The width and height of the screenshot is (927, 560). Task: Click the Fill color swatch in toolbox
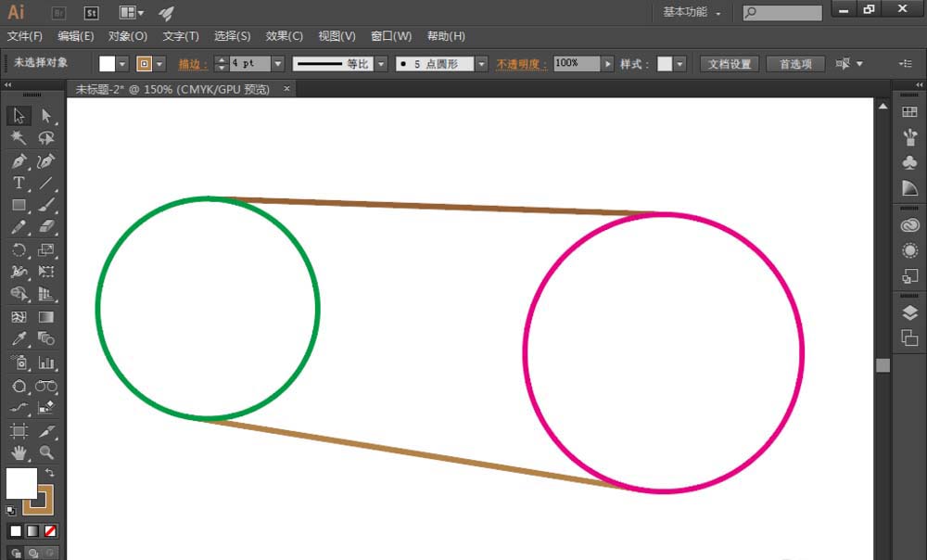[x=21, y=483]
